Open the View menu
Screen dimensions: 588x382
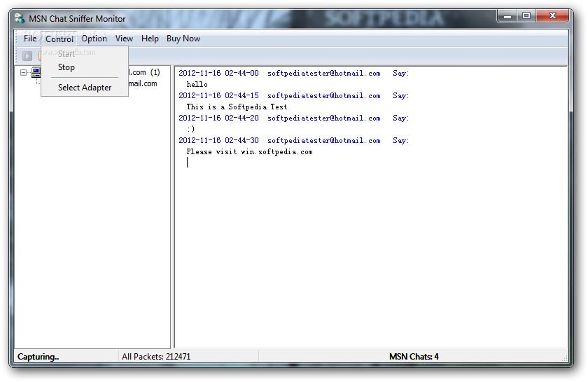click(x=124, y=39)
